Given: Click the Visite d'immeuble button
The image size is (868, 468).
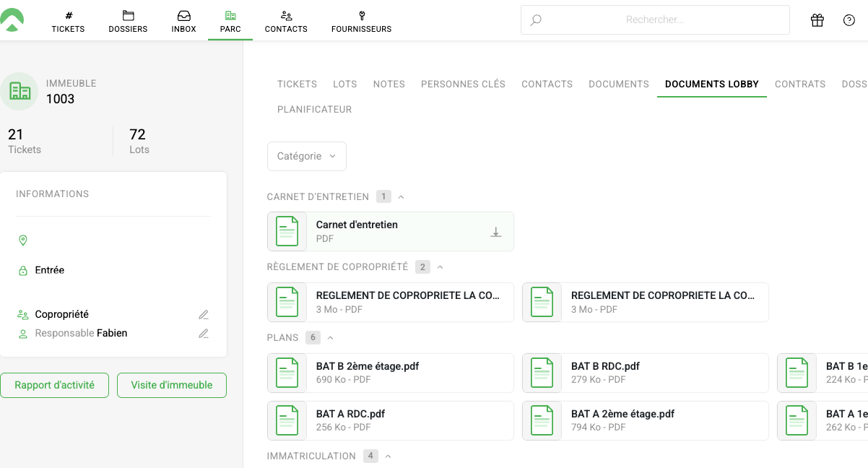Looking at the screenshot, I should [x=171, y=385].
